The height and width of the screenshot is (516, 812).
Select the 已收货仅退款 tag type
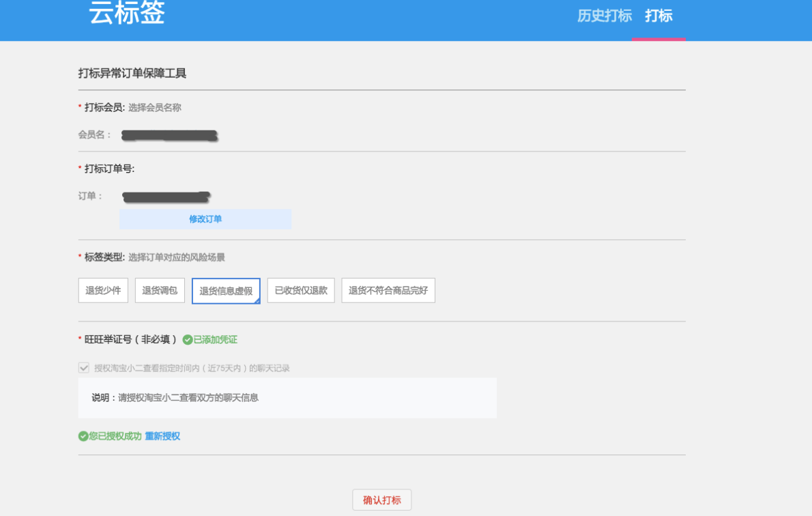click(x=300, y=290)
